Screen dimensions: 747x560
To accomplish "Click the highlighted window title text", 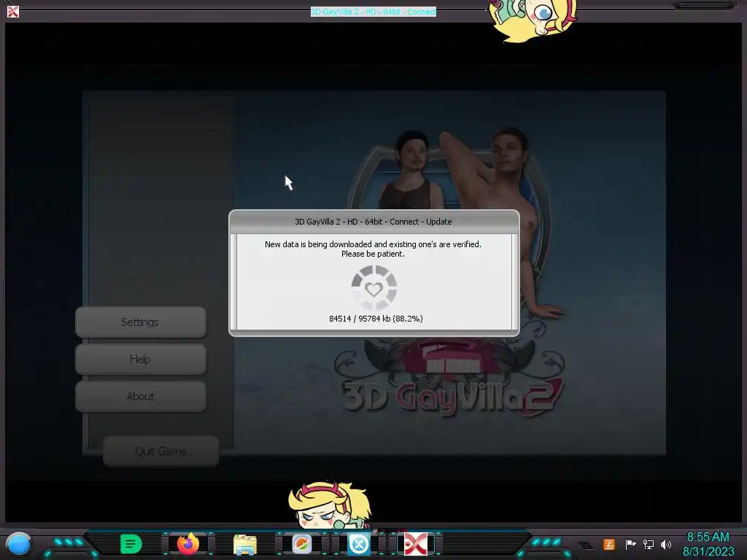I will [x=373, y=12].
